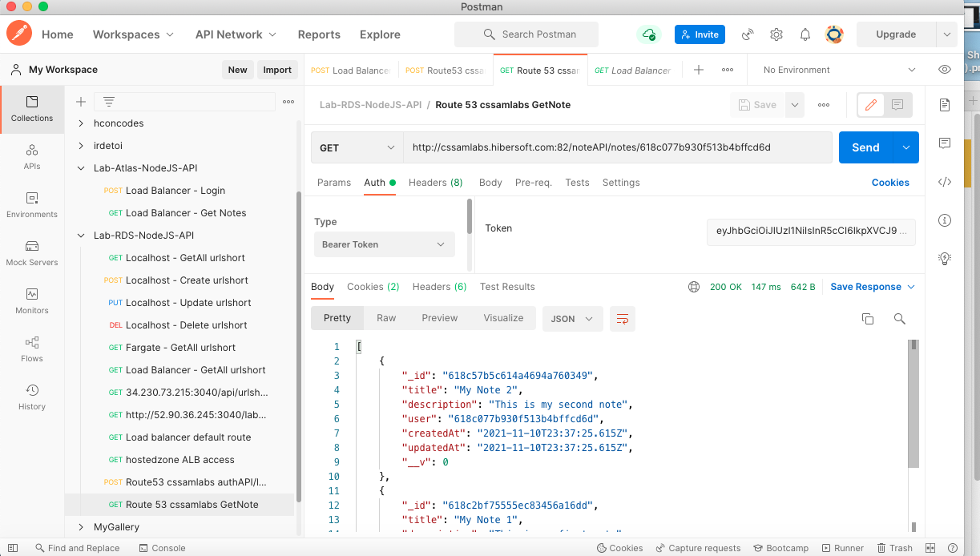The height and width of the screenshot is (556, 980).
Task: Expand the MyGallery collection
Action: tap(81, 527)
